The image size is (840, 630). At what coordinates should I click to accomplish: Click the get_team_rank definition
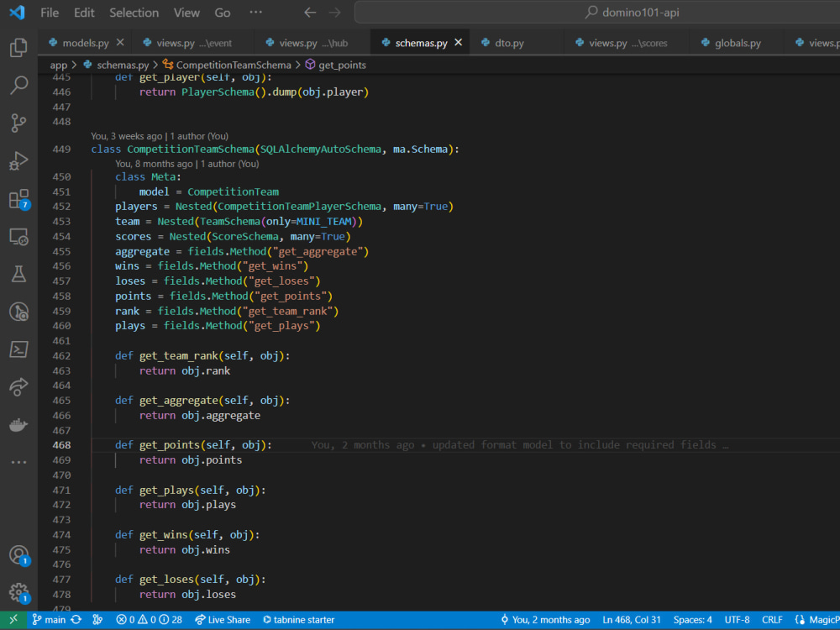click(x=179, y=355)
